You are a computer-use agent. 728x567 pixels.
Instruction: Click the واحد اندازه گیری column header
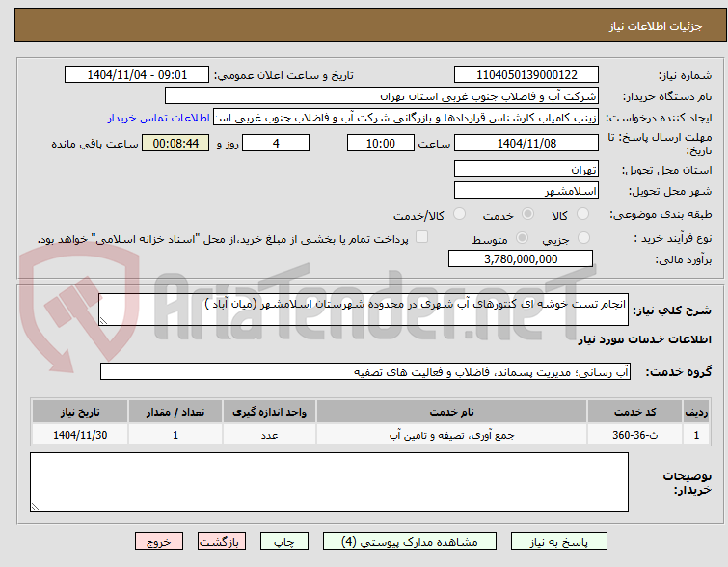click(x=269, y=412)
